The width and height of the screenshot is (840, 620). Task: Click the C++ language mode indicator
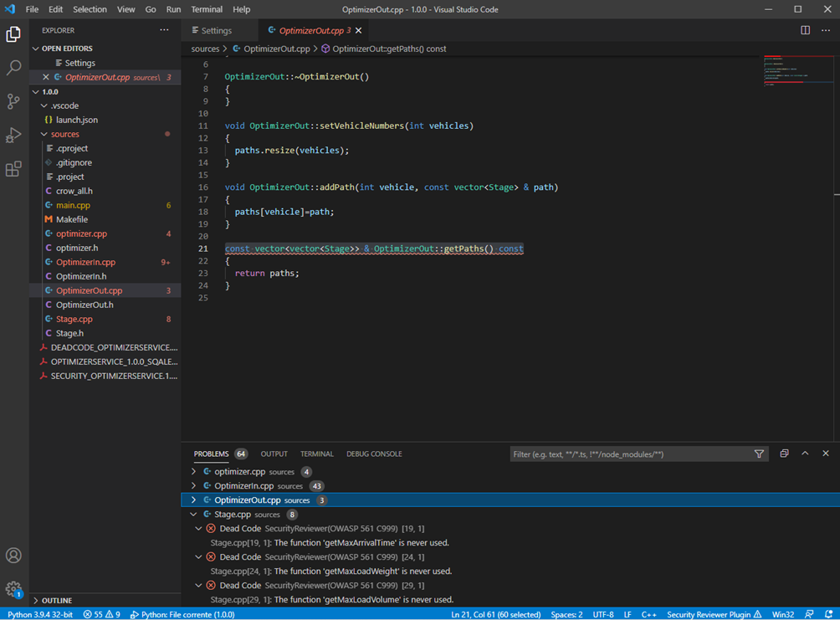click(649, 613)
